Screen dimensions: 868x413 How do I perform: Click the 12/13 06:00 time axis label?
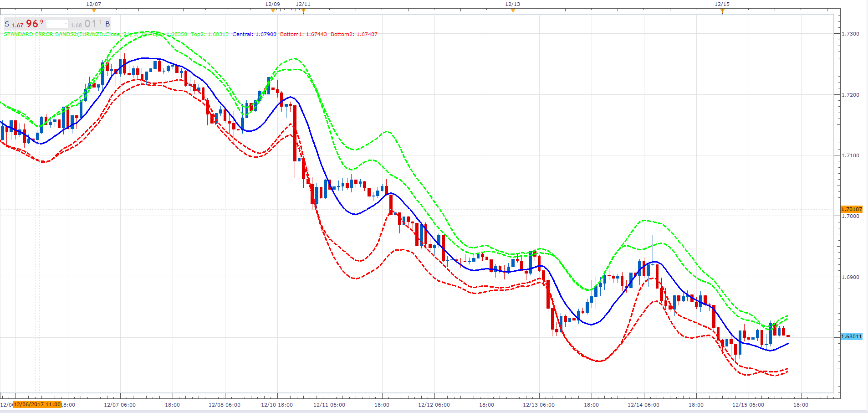pos(539,405)
